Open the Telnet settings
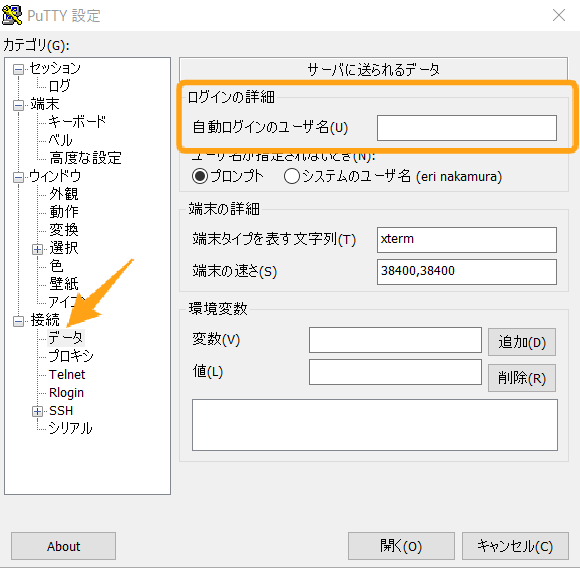 click(x=67, y=375)
